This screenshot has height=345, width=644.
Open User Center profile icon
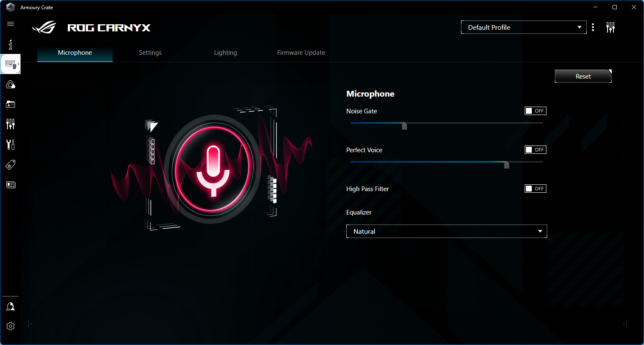pyautogui.click(x=10, y=307)
